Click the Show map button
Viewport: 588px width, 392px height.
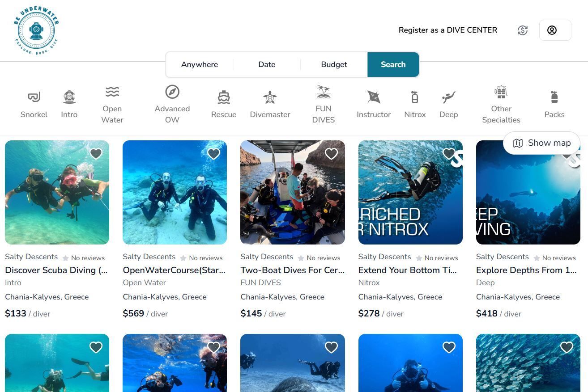[x=542, y=143]
